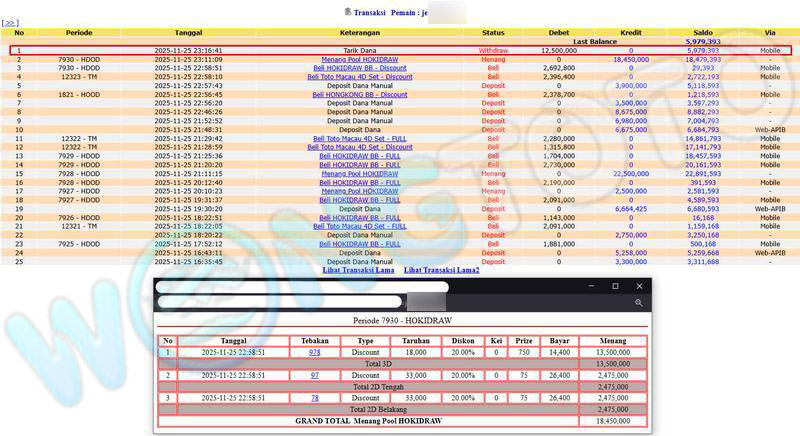Viewport: 800px width, 436px height.
Task: Click Lihat Transaksi Lama link
Action: (x=357, y=270)
